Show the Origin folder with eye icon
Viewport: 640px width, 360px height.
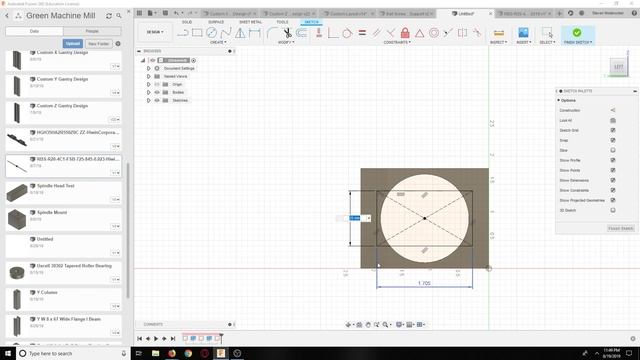pos(157,84)
